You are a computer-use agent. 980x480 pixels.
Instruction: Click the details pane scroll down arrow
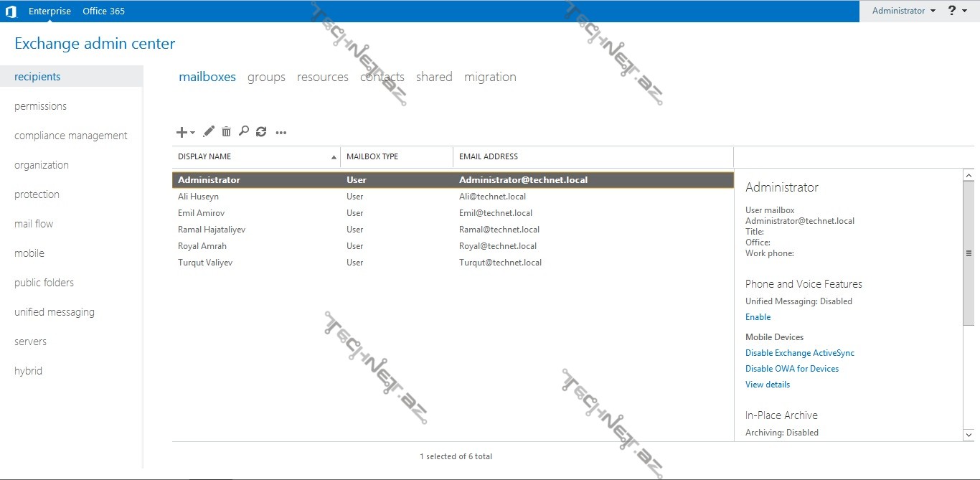pyautogui.click(x=969, y=435)
